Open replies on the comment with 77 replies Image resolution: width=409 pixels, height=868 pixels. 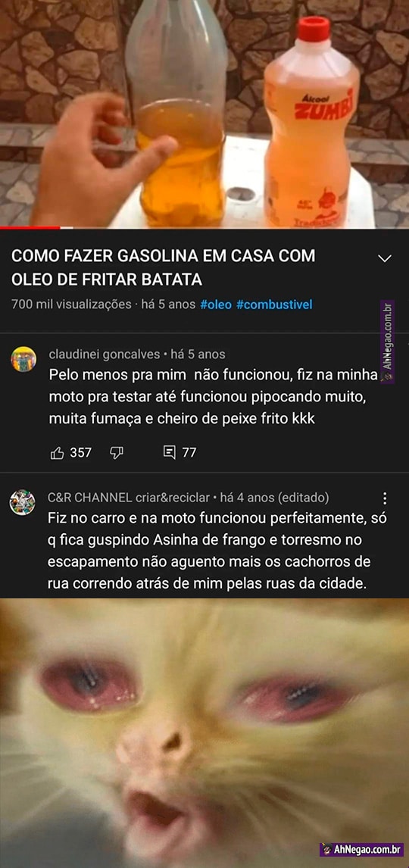coord(170,452)
